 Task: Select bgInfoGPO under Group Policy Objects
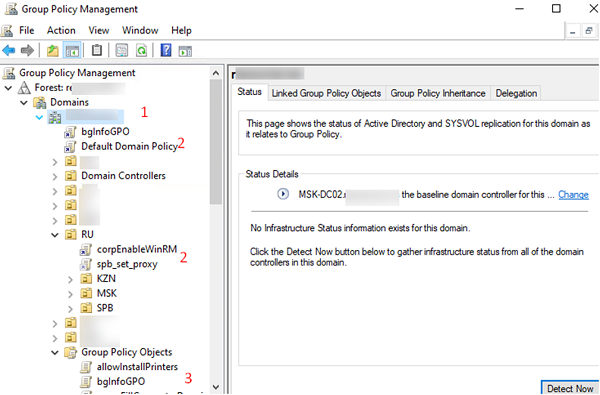point(121,382)
